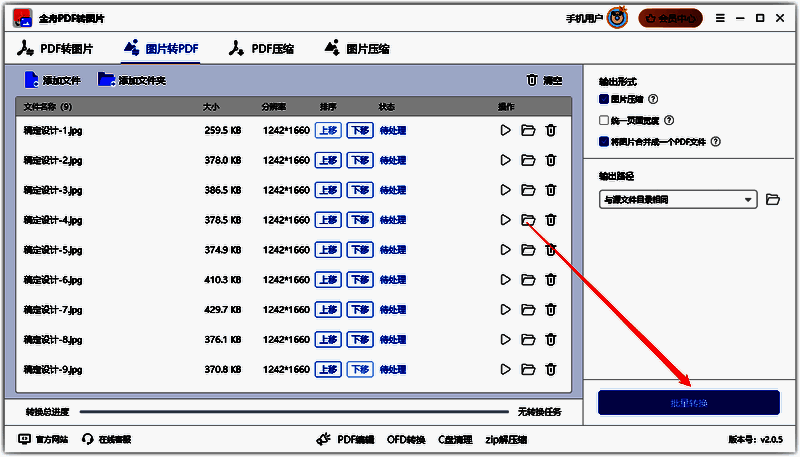Image resolution: width=800 pixels, height=457 pixels.
Task: Delete 稿定设计-6.jpg using its trash icon
Action: coord(550,280)
